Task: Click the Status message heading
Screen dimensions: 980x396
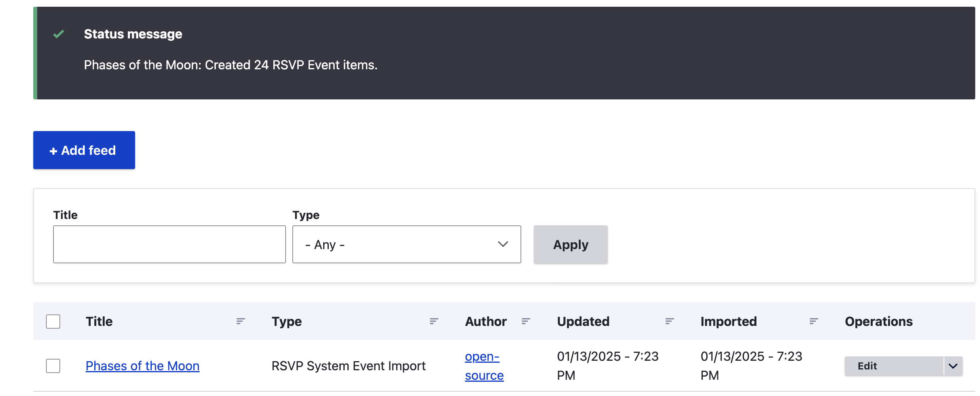Action: [x=133, y=34]
